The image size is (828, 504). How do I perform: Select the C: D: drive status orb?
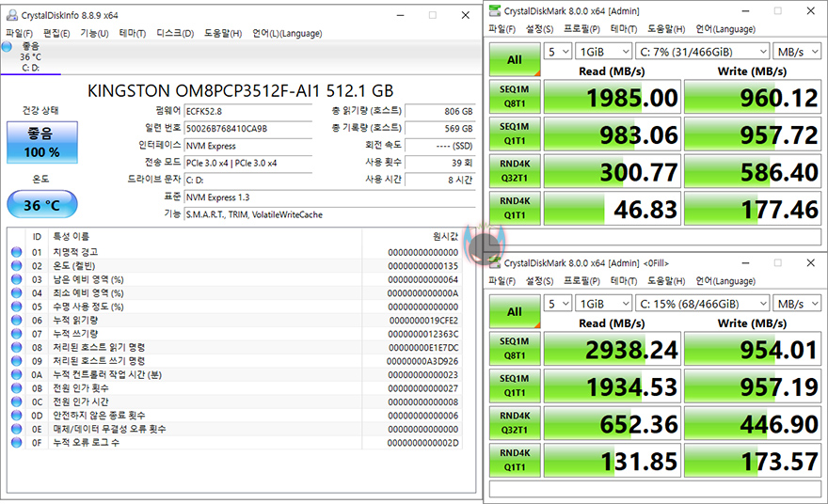pos(7,46)
